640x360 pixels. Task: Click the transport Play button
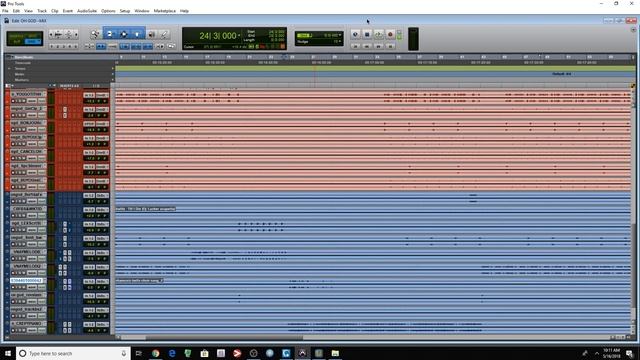pos(378,35)
